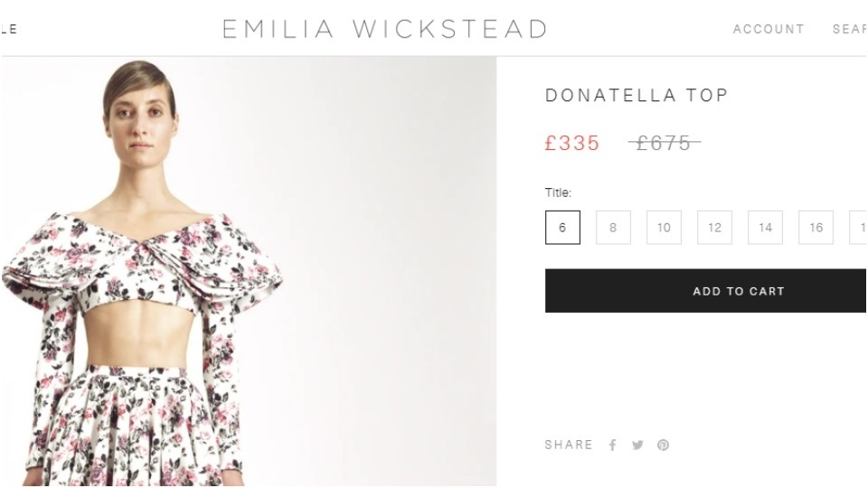This screenshot has width=868, height=488.
Task: Select size 8
Action: coord(613,228)
